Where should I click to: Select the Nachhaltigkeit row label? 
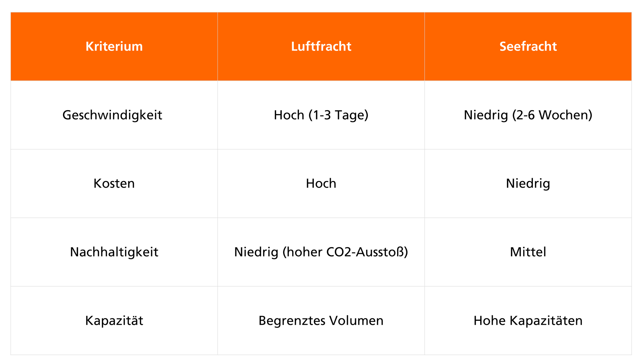point(114,252)
